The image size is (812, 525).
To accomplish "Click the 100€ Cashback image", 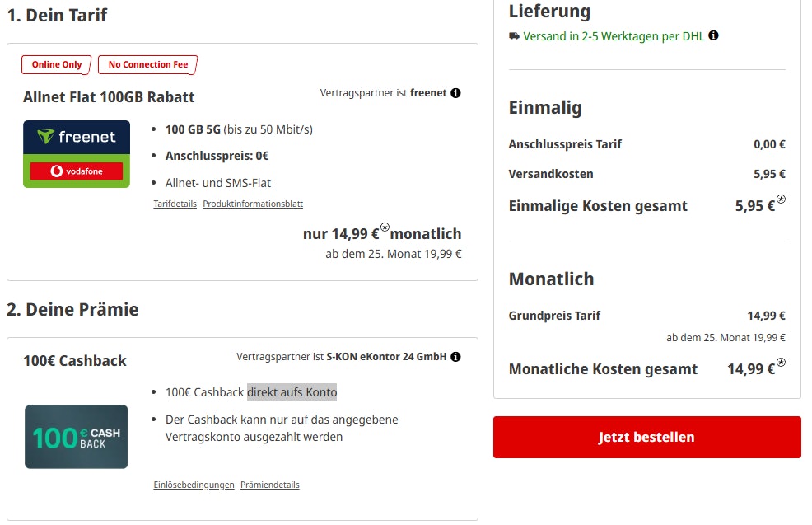I will 77,437.
